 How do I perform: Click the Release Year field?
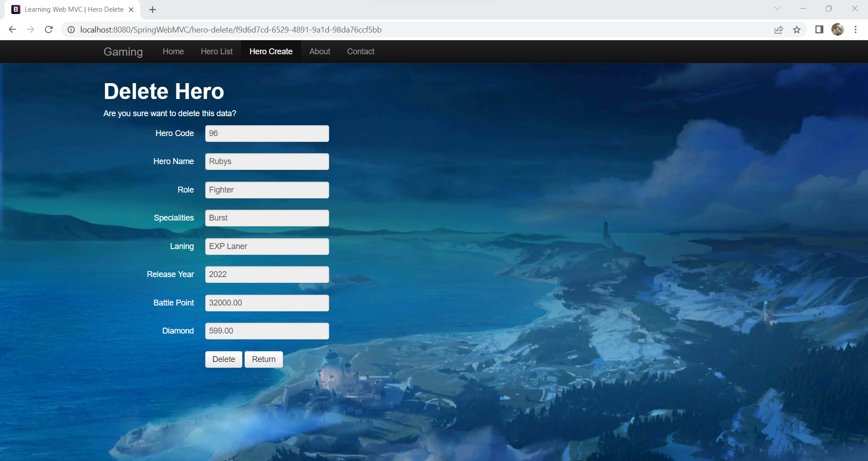tap(267, 274)
